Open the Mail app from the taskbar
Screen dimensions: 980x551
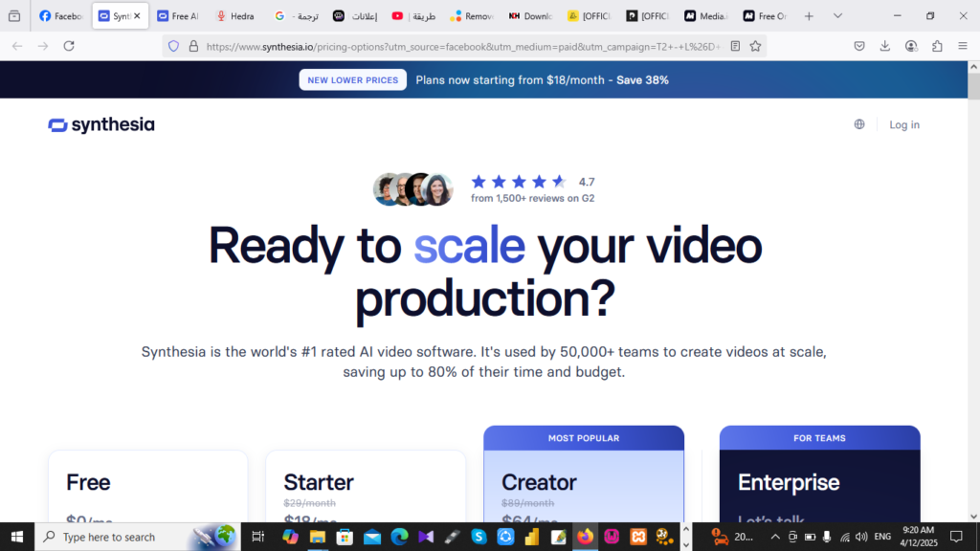[x=372, y=537]
